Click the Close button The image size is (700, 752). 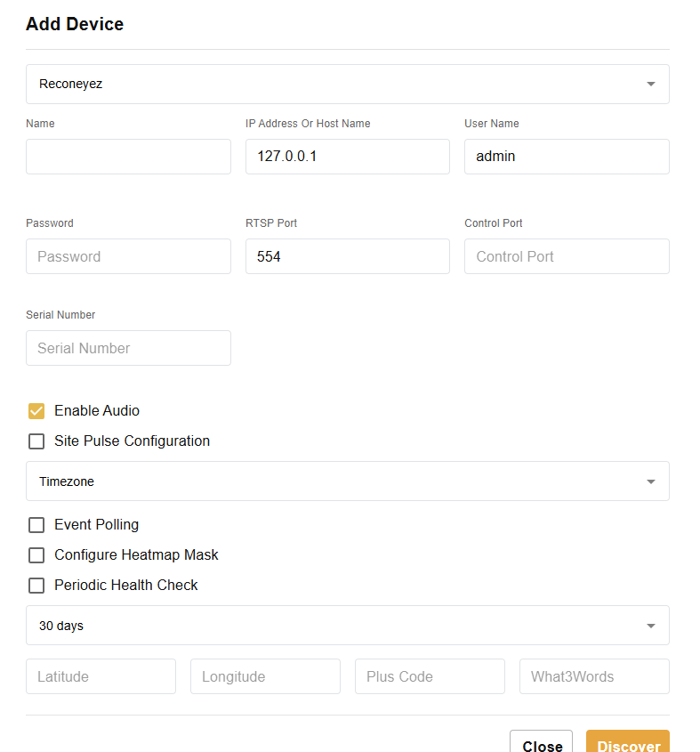click(541, 746)
